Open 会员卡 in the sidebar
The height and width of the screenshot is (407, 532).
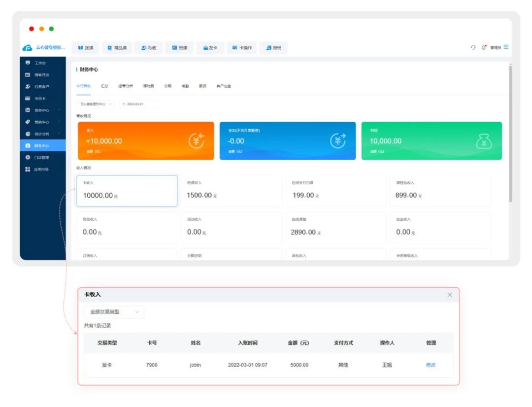pyautogui.click(x=40, y=99)
